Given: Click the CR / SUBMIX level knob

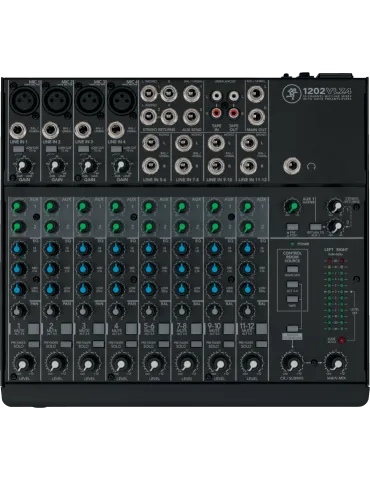Looking at the screenshot, I should tap(292, 364).
